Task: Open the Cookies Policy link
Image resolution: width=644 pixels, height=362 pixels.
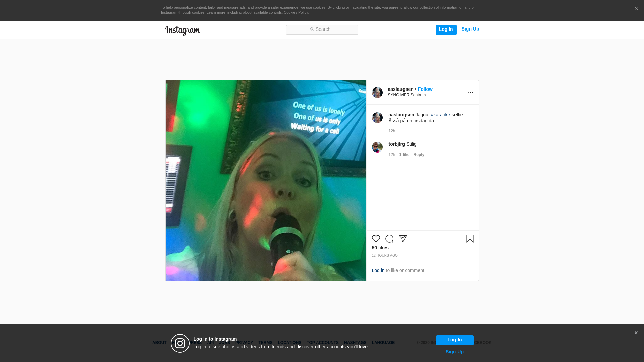Action: click(x=296, y=13)
